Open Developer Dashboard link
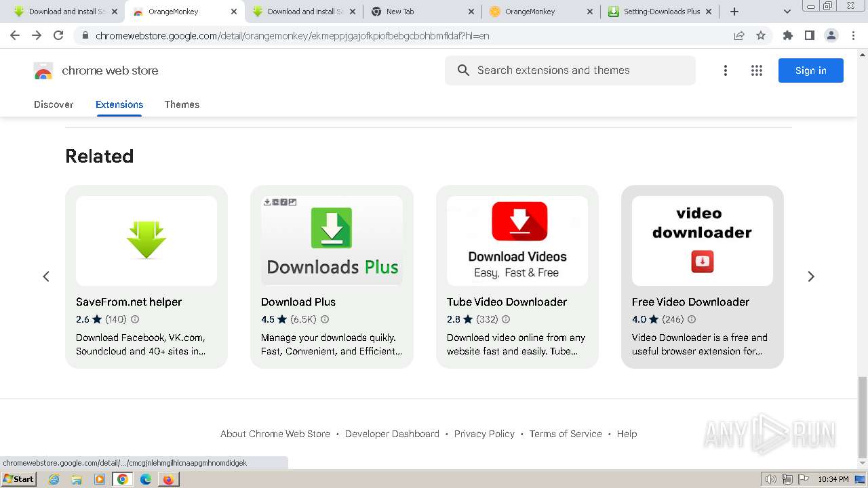The height and width of the screenshot is (488, 868). click(392, 434)
